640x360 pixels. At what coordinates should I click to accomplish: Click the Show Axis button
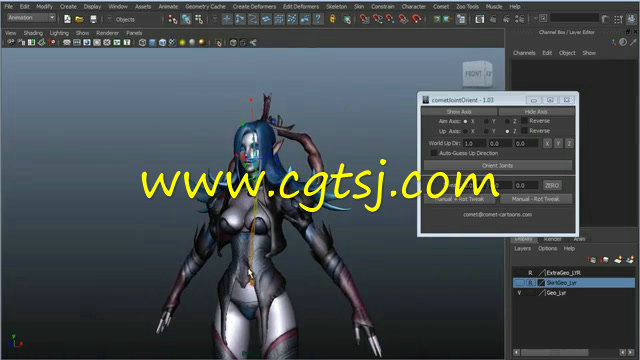pyautogui.click(x=459, y=111)
